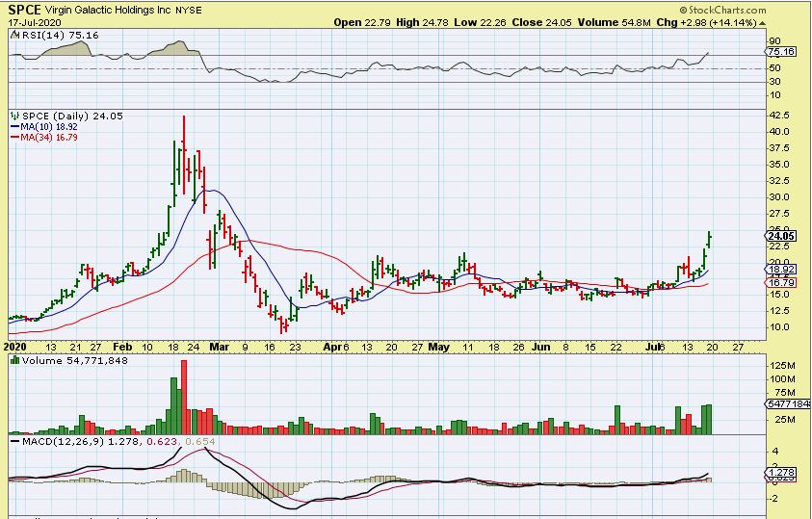The width and height of the screenshot is (812, 519).
Task: Click the Jun label on the date axis
Action: (540, 347)
